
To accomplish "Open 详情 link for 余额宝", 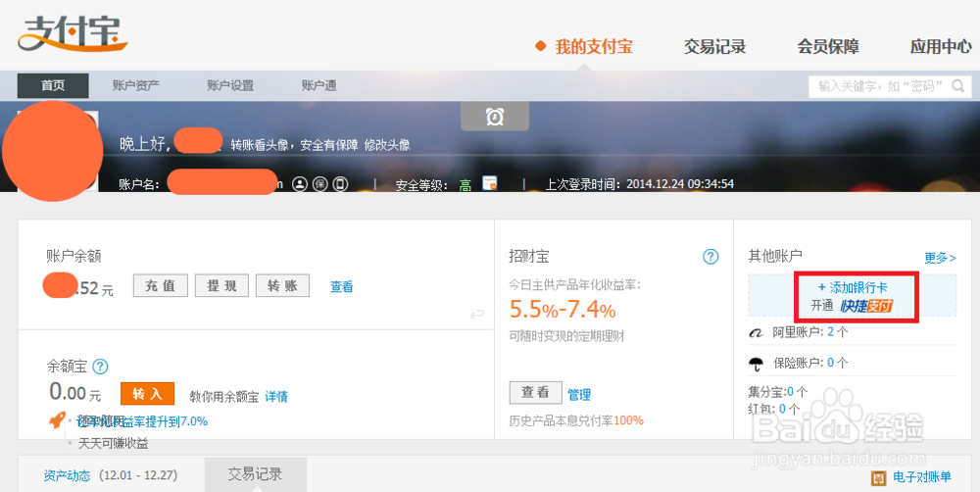I will (x=276, y=396).
